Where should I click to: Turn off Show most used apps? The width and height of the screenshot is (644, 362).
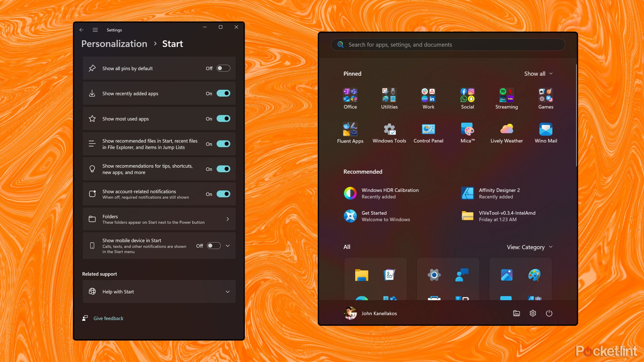(x=223, y=118)
